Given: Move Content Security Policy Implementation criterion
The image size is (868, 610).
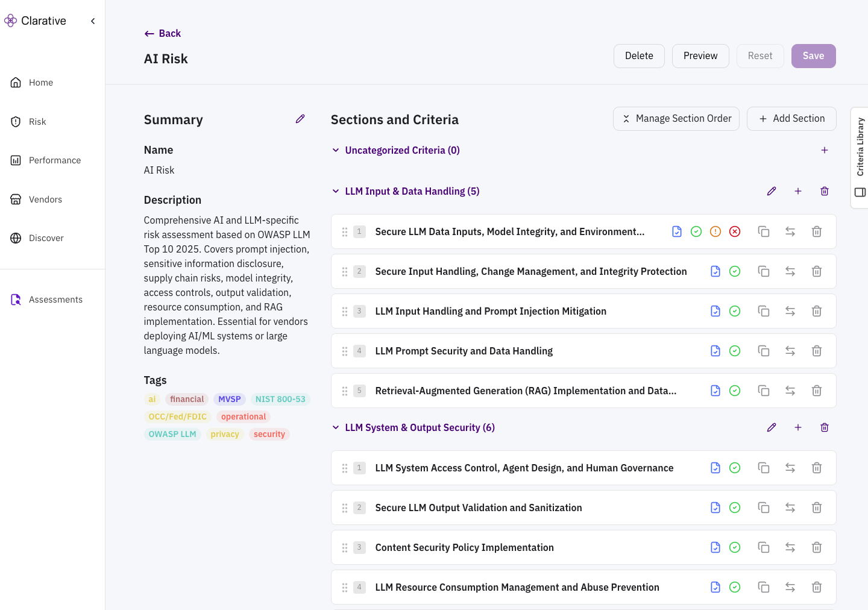Looking at the screenshot, I should tap(790, 547).
